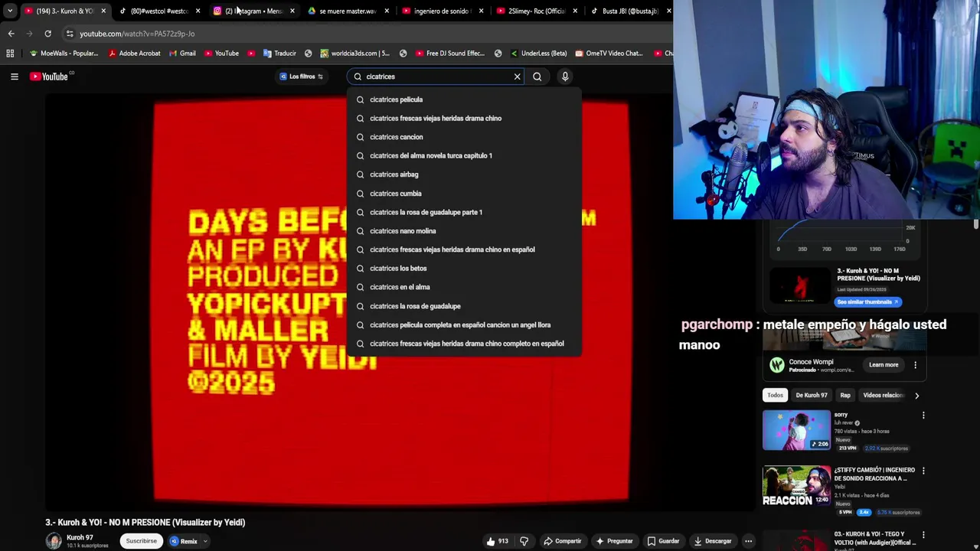Run the search with the magnifier button

[537, 77]
